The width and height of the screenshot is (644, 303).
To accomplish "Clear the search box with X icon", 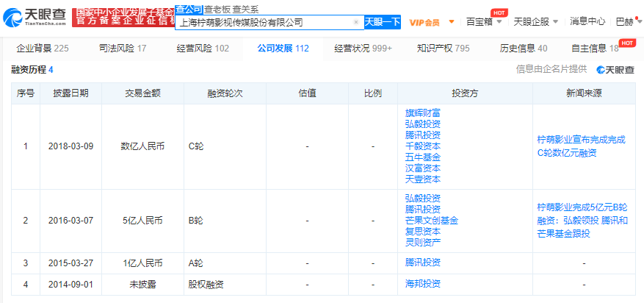I will 356,22.
